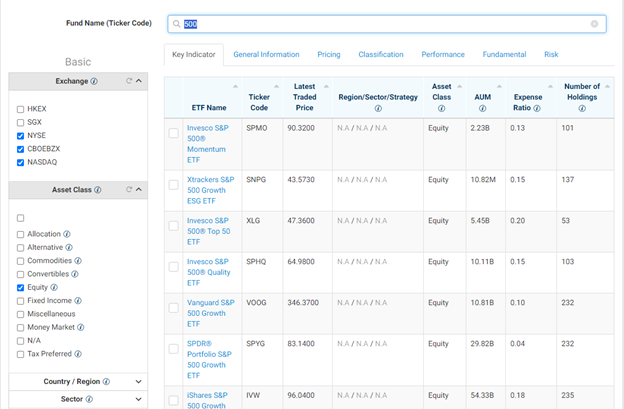
Task: Clear the fund name search field
Action: point(595,23)
